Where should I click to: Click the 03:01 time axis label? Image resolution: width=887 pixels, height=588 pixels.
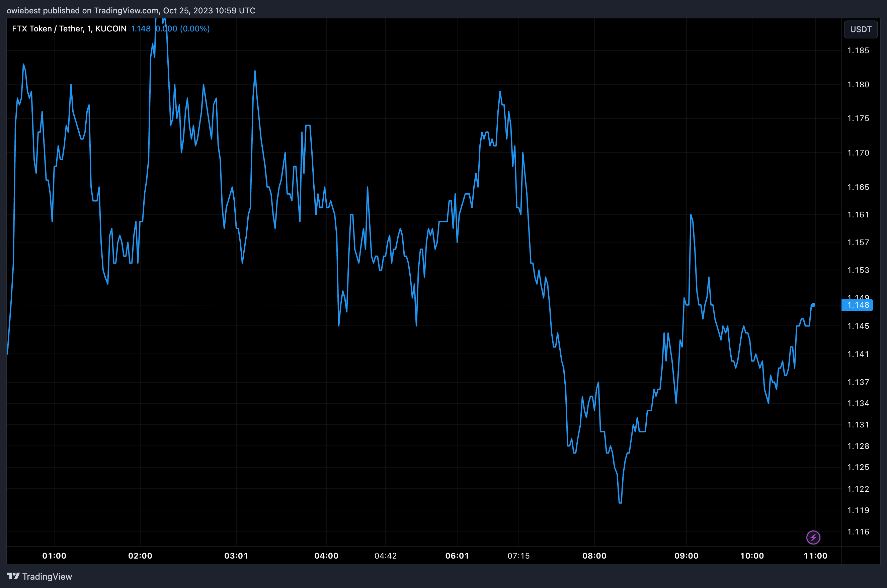(x=236, y=556)
